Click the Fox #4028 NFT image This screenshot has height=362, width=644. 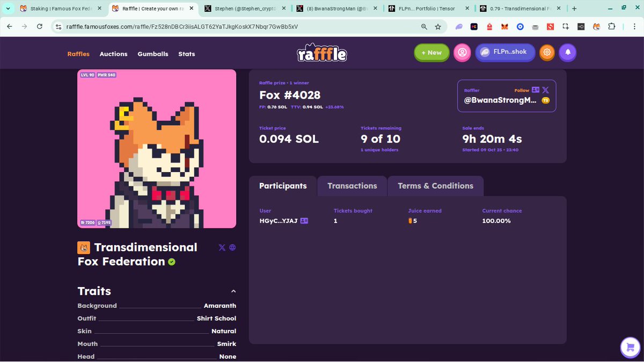[157, 149]
